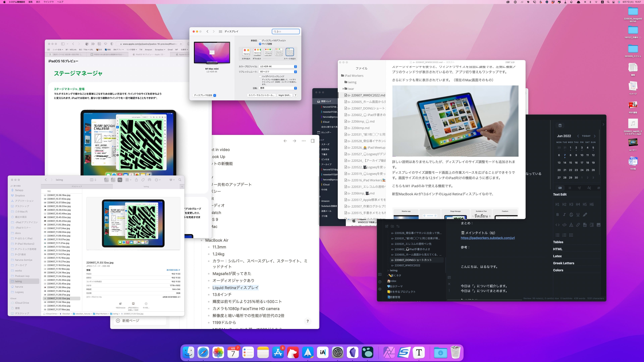Image resolution: width=644 pixels, height=362 pixels.
Task: Open the Dropbox dropdown in Finder toolbar
Action: coord(172,180)
